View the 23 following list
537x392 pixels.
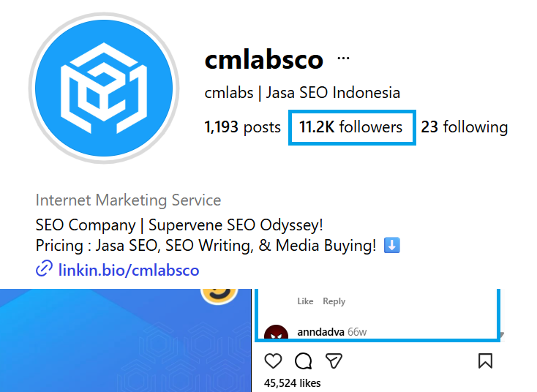tap(464, 127)
